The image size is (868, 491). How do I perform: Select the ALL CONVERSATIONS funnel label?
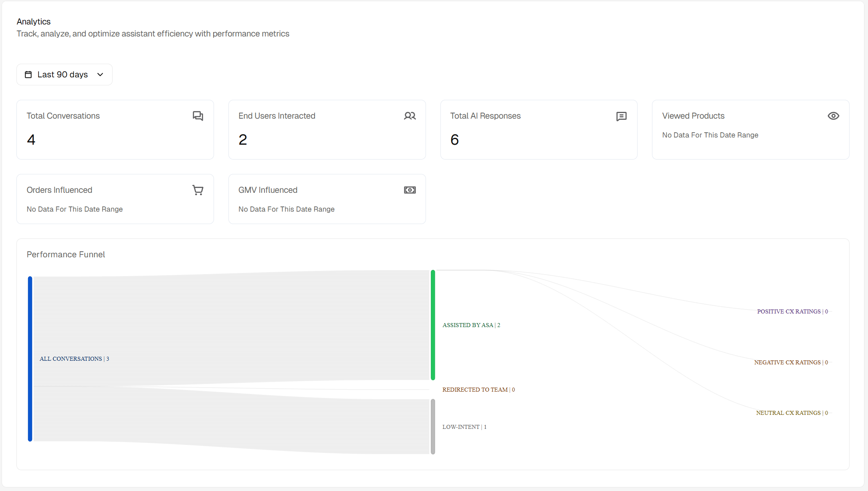pyautogui.click(x=74, y=359)
